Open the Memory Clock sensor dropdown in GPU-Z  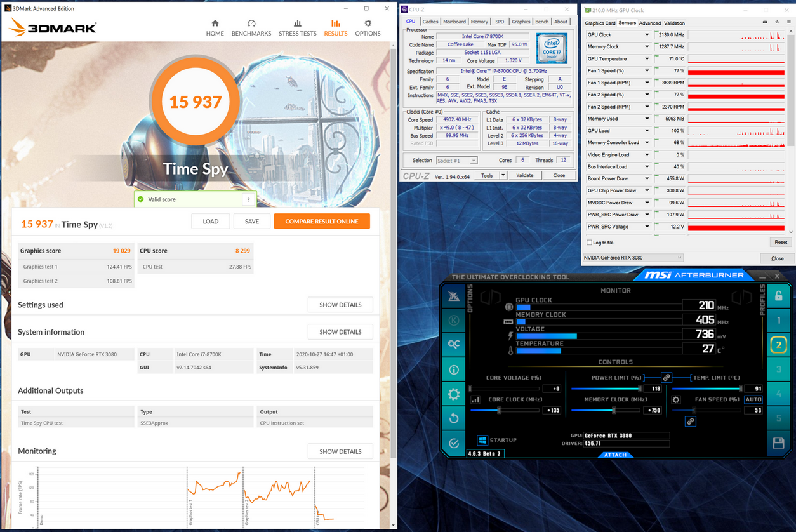tap(647, 47)
